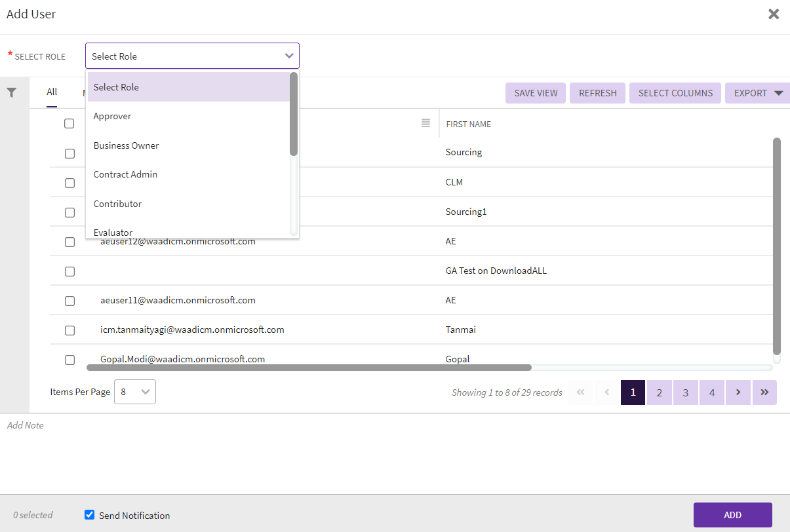Open the column menu icon
The height and width of the screenshot is (532, 790).
(x=425, y=123)
